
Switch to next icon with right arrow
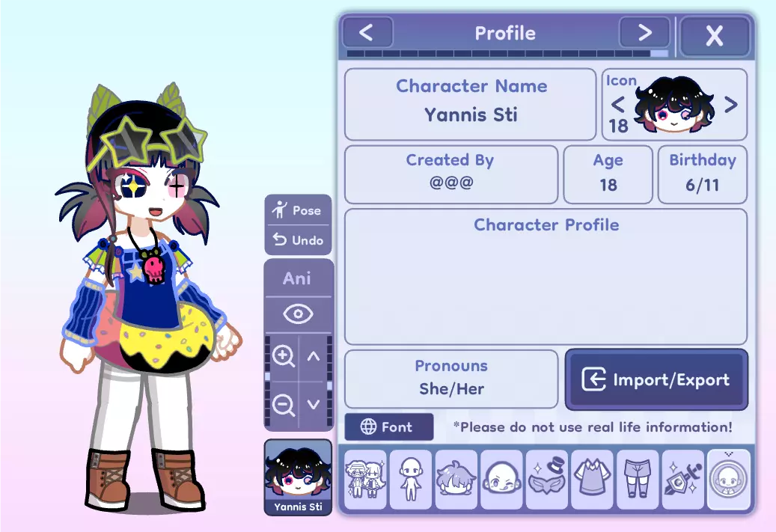coord(731,105)
